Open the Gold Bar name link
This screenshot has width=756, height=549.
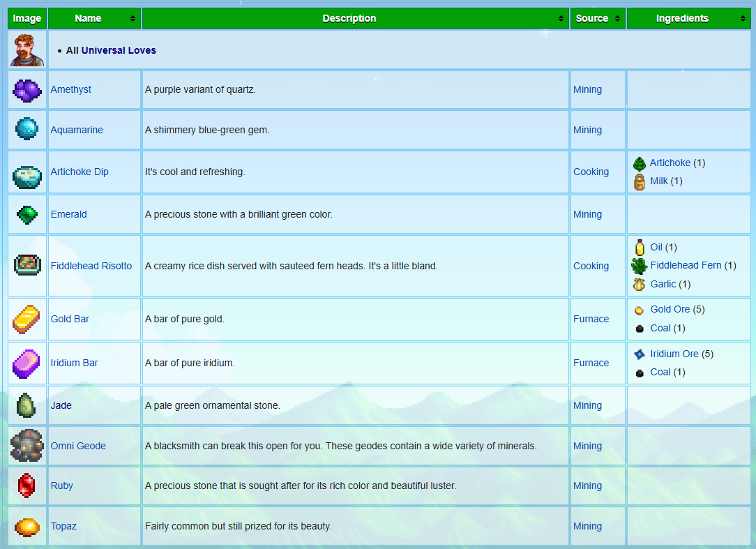pyautogui.click(x=70, y=319)
